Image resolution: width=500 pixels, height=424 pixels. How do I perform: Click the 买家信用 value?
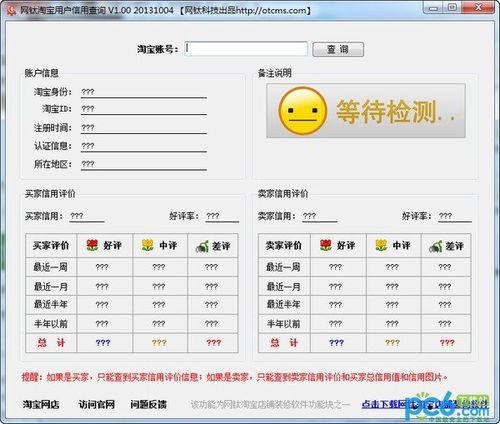(87, 216)
